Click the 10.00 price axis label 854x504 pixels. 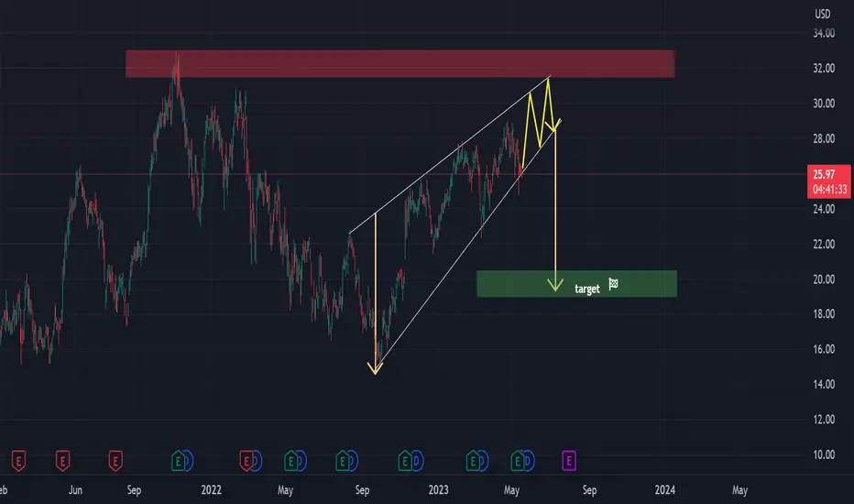click(824, 455)
